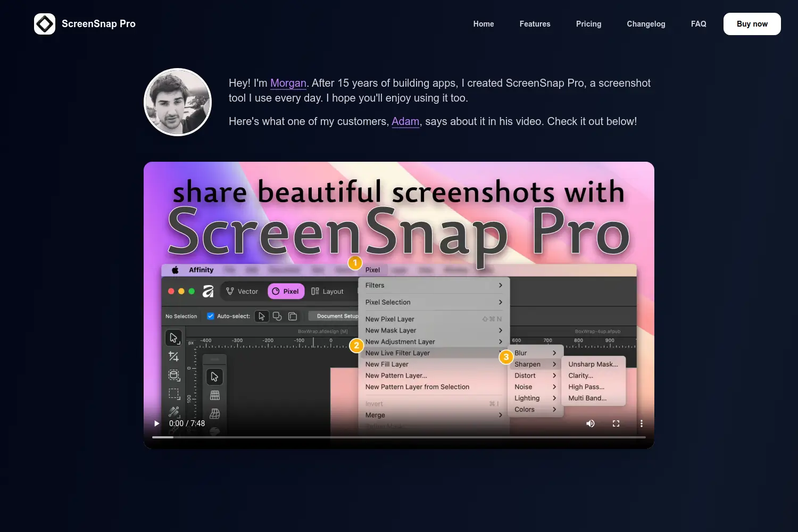This screenshot has height=532, width=798.
Task: Open the FAQ nav link
Action: pyautogui.click(x=699, y=24)
